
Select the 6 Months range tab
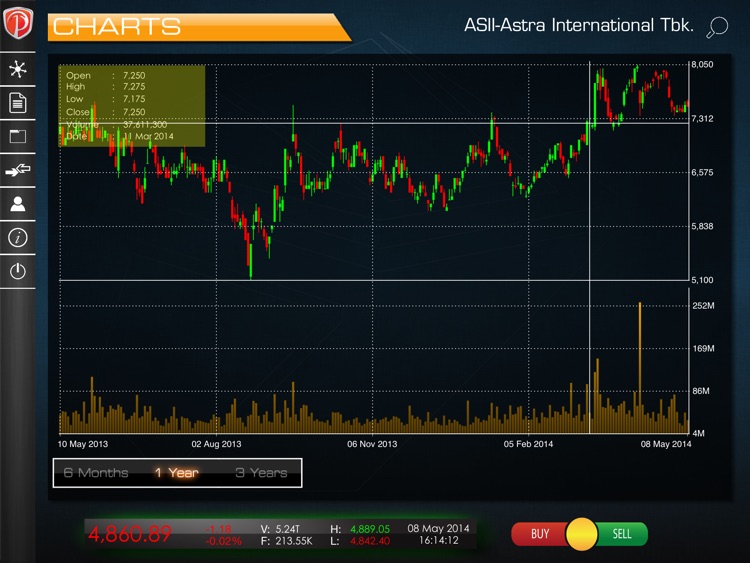click(x=96, y=473)
